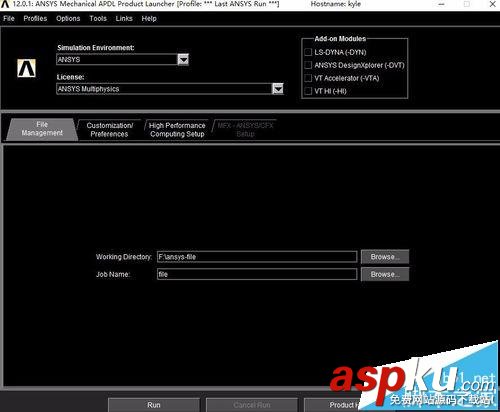Click the Working Directory label

click(x=124, y=257)
